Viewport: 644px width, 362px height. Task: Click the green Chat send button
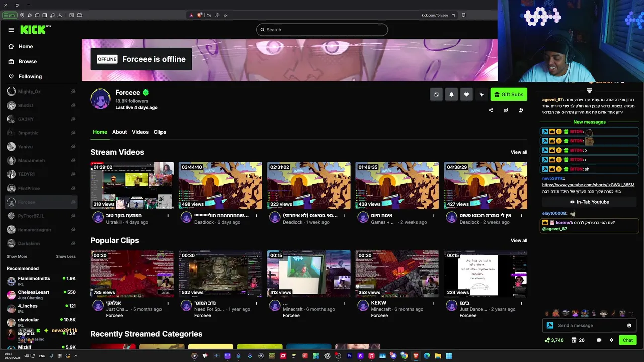click(x=627, y=340)
